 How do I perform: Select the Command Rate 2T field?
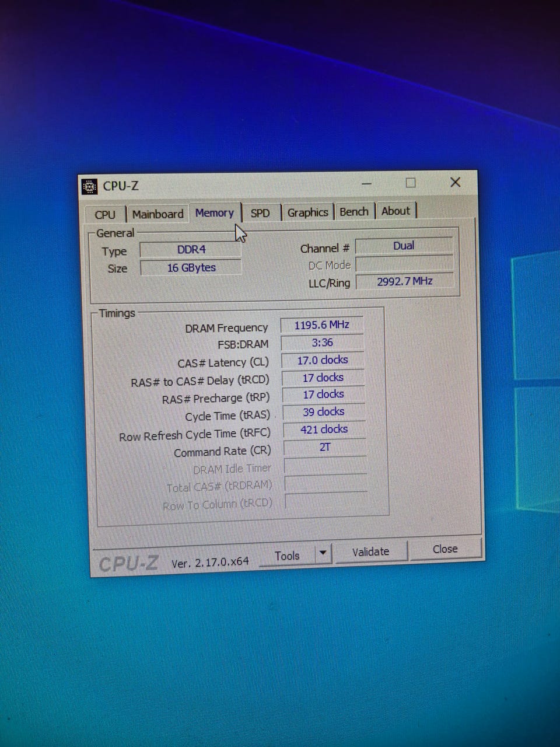[324, 448]
